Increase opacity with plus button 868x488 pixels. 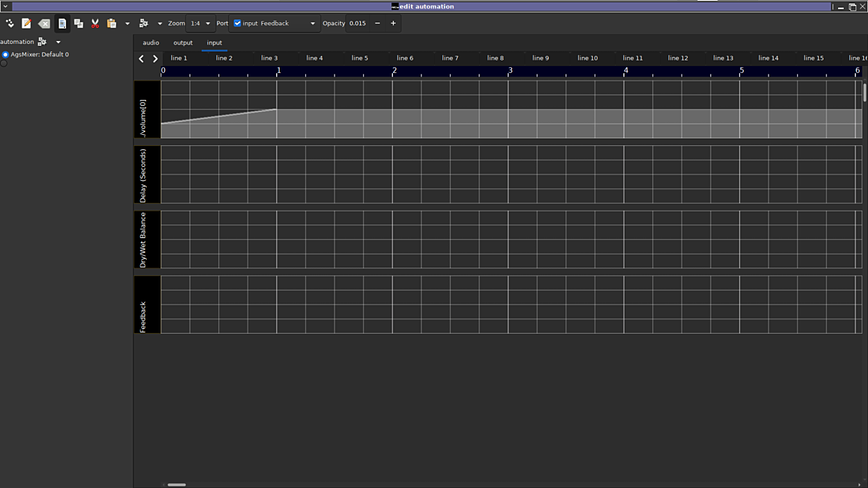[x=393, y=24]
